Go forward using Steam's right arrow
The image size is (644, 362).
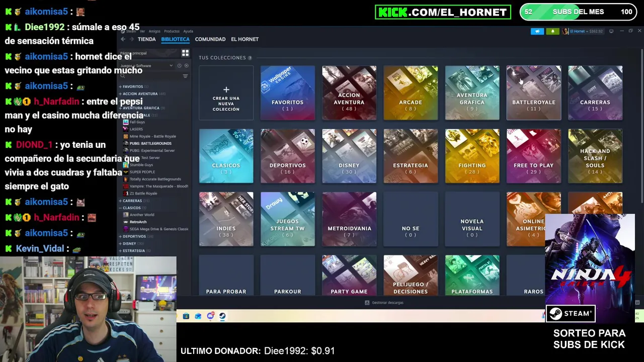(x=131, y=39)
